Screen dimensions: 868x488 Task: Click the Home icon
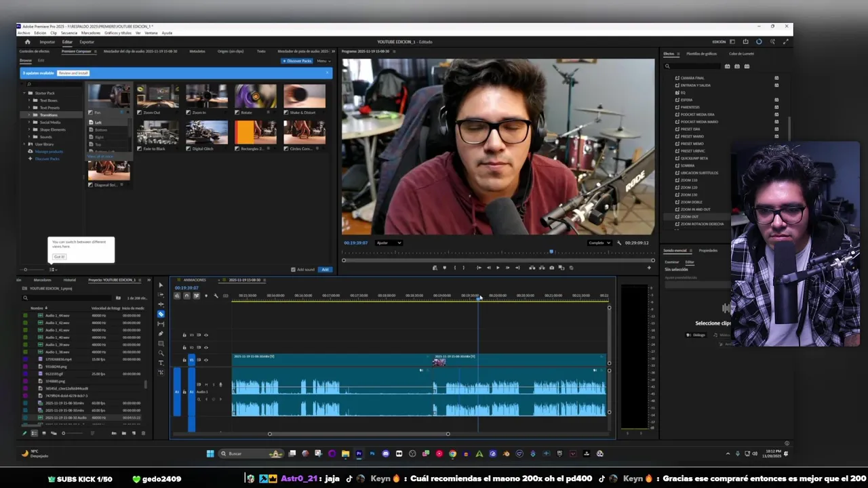(27, 42)
